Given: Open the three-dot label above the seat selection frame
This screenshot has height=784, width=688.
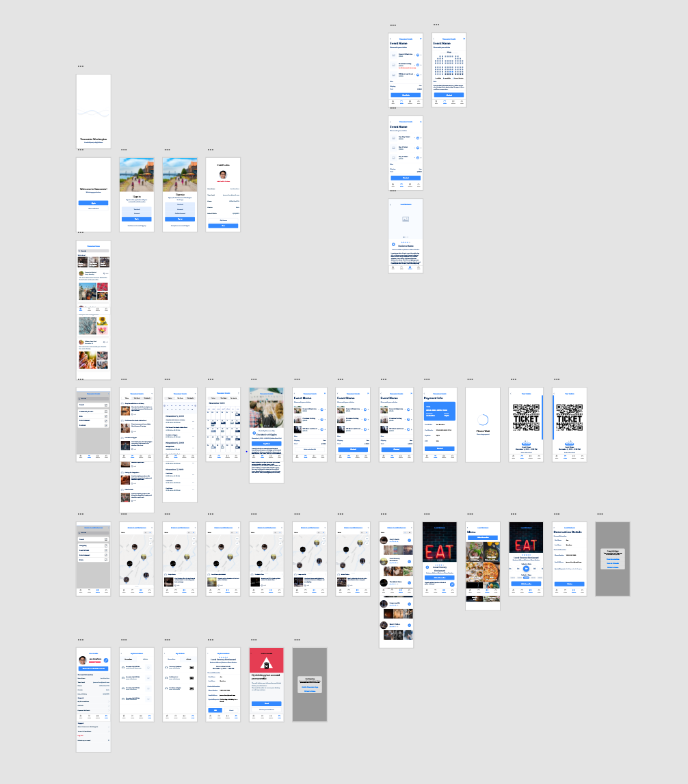Looking at the screenshot, I should 436,25.
